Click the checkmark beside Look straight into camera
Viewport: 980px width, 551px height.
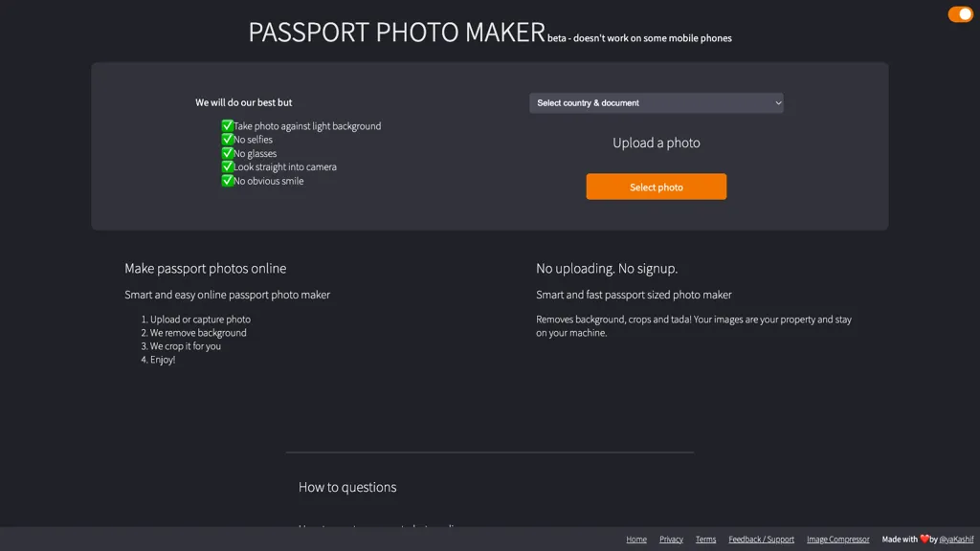228,166
